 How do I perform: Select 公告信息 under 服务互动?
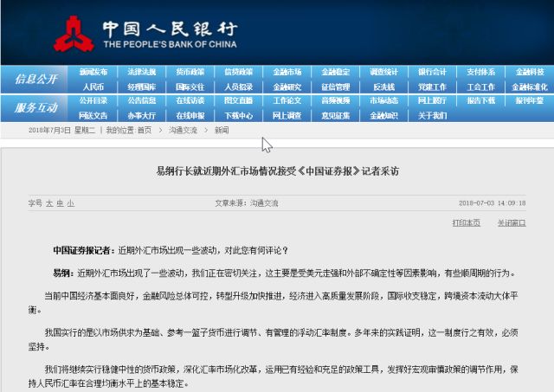click(x=142, y=100)
